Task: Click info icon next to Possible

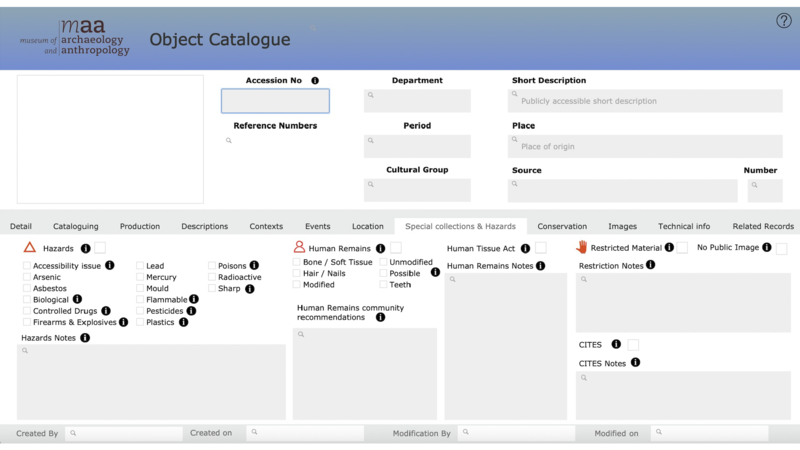Action: [435, 272]
